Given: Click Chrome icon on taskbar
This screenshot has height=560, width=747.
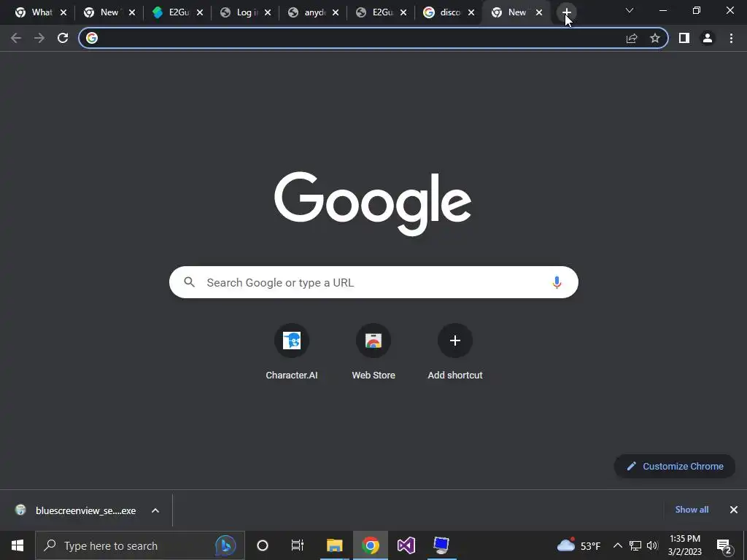Looking at the screenshot, I should pyautogui.click(x=370, y=545).
